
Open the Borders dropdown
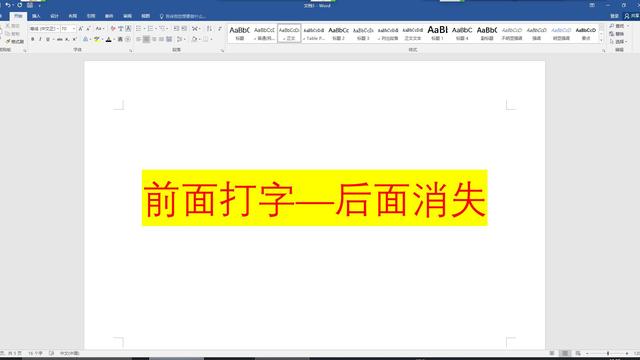coord(207,39)
